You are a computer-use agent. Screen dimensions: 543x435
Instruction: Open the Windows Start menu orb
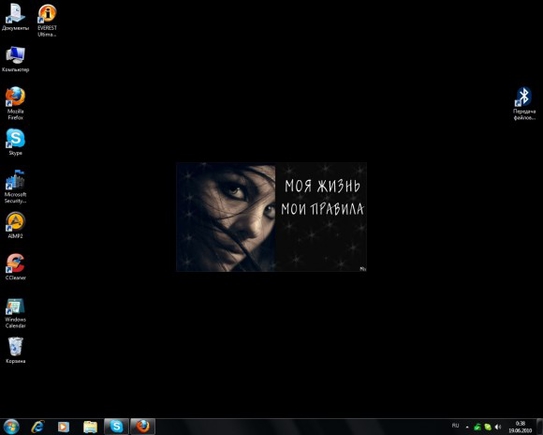11,426
